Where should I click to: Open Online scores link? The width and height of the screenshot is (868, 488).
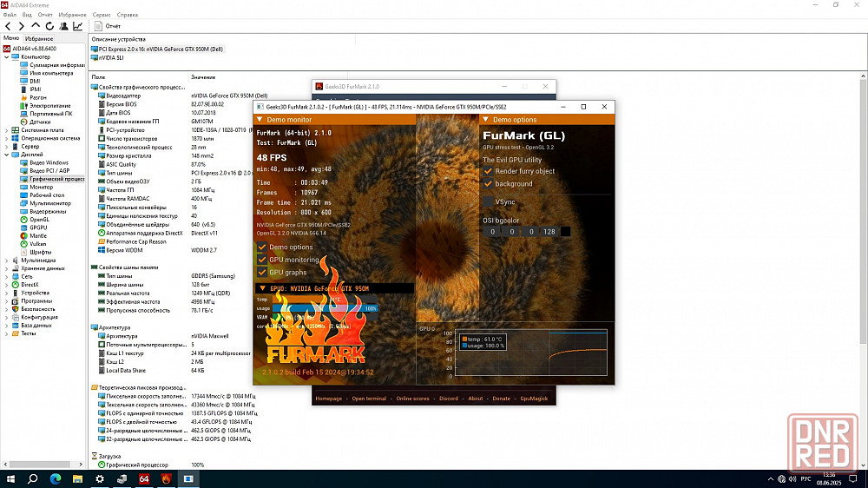point(412,399)
